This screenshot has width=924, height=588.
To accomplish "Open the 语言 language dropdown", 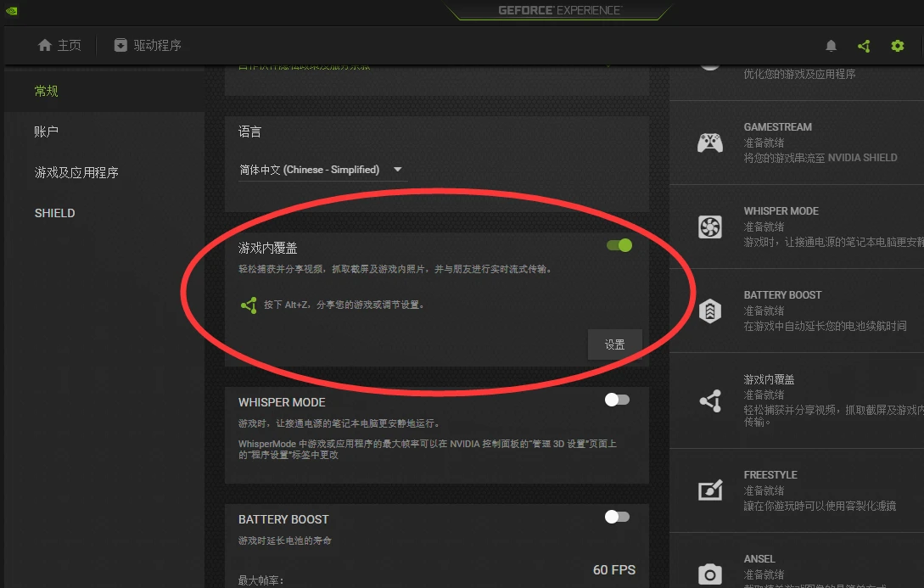I will click(323, 170).
